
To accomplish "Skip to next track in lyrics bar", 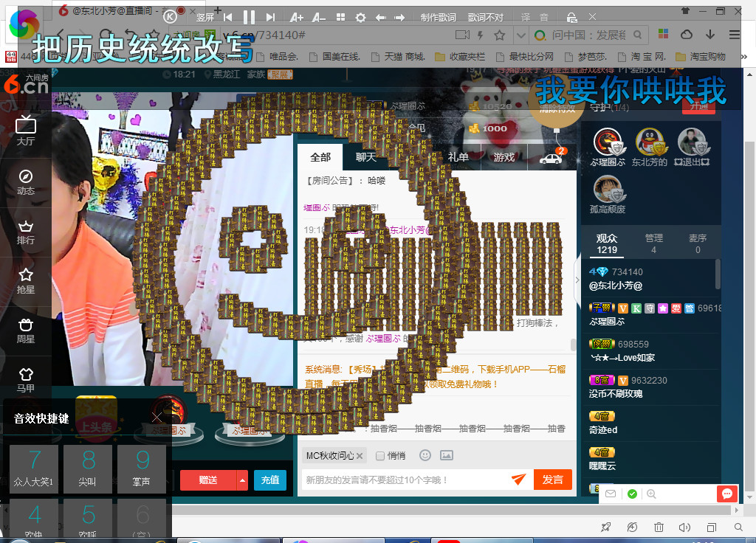I will (x=270, y=18).
